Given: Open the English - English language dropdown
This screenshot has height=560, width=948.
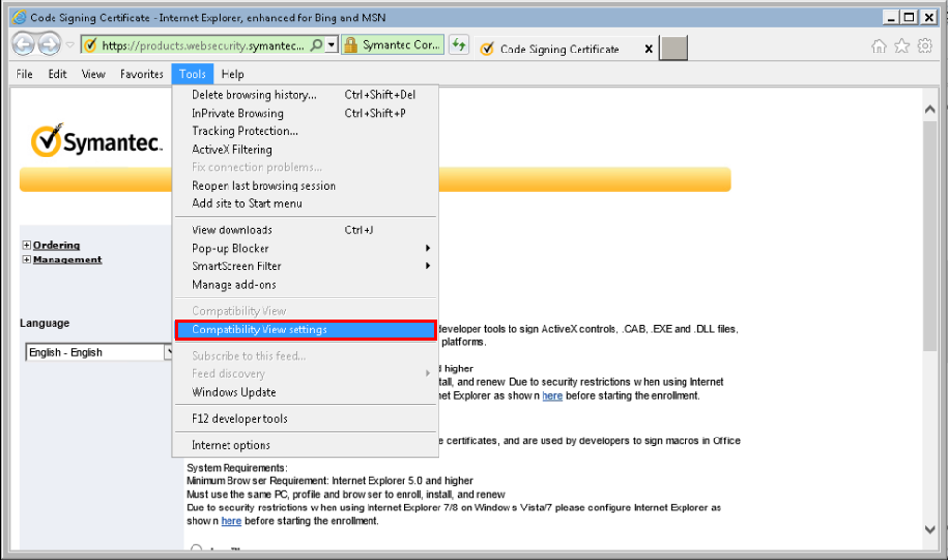Looking at the screenshot, I should click(x=100, y=352).
